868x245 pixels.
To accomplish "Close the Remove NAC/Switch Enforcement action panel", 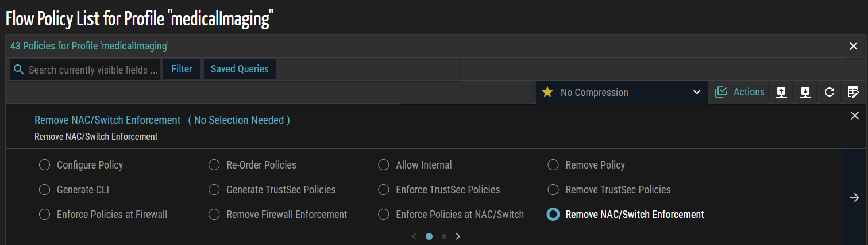I will point(854,116).
